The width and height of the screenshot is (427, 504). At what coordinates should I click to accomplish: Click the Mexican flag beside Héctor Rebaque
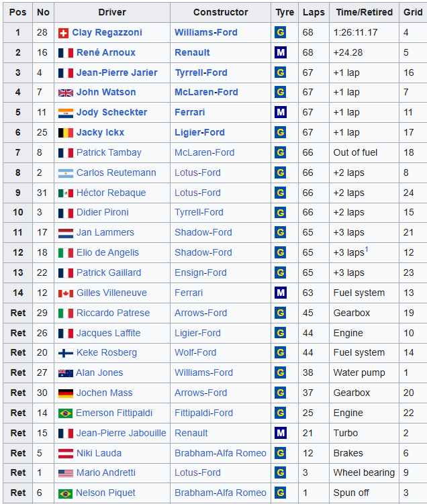tap(66, 193)
